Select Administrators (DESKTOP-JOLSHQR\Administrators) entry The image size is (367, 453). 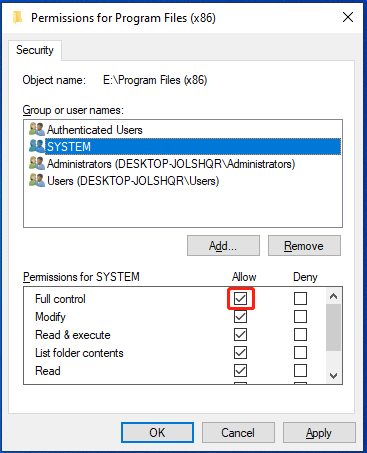(171, 164)
